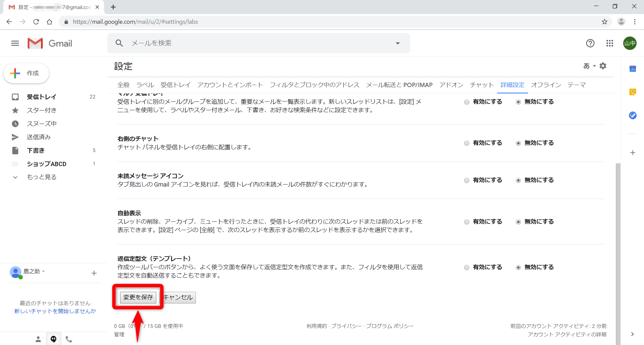Open アカウントとインポート tab
The image size is (644, 345).
click(x=230, y=85)
